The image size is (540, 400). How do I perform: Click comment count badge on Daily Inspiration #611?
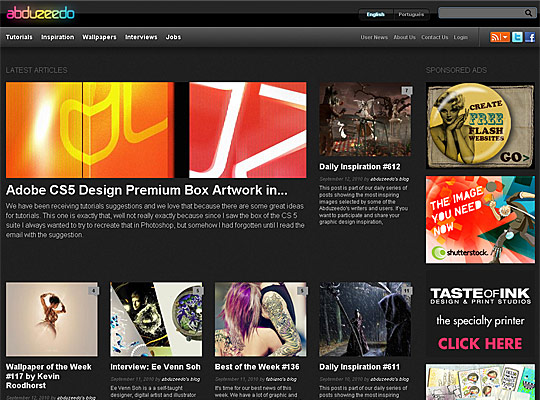click(407, 291)
